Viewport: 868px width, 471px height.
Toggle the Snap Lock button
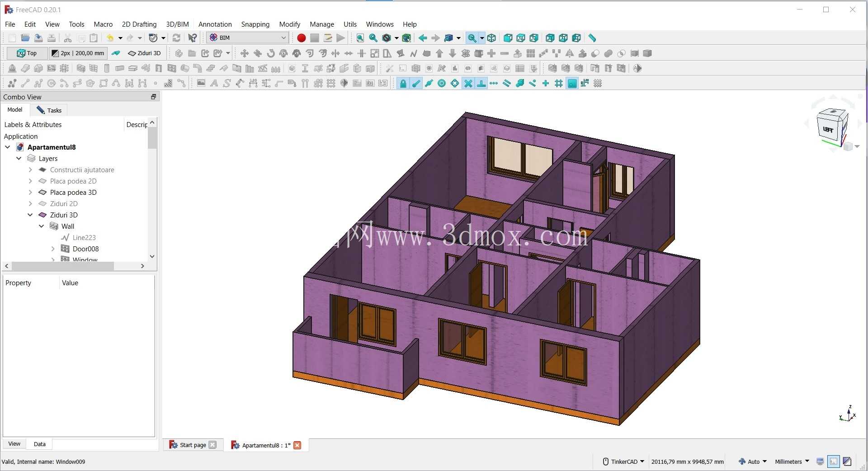click(403, 83)
